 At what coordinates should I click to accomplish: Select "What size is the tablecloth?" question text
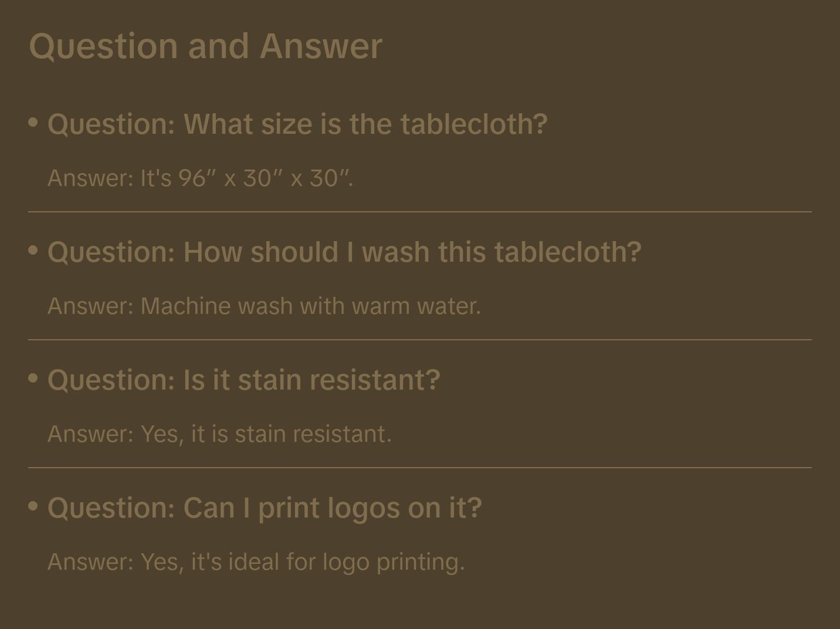click(x=365, y=124)
